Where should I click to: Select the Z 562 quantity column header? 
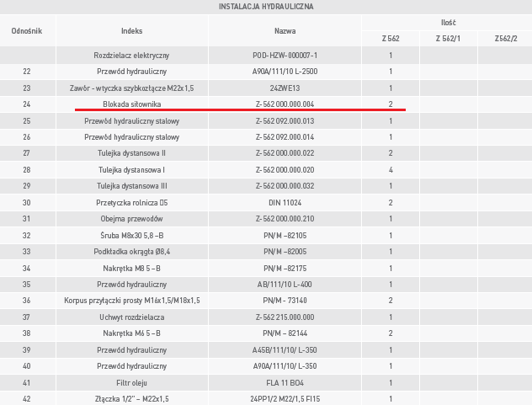(391, 39)
